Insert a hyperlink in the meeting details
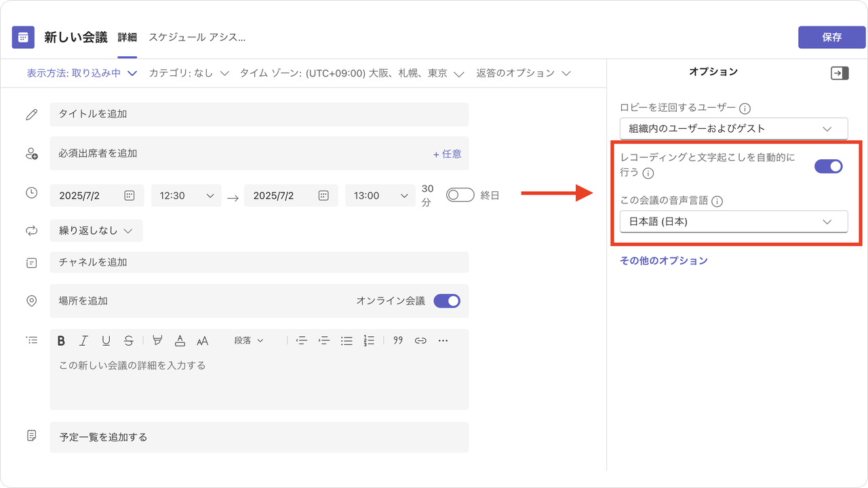Viewport: 868px width, 488px height. pyautogui.click(x=420, y=341)
